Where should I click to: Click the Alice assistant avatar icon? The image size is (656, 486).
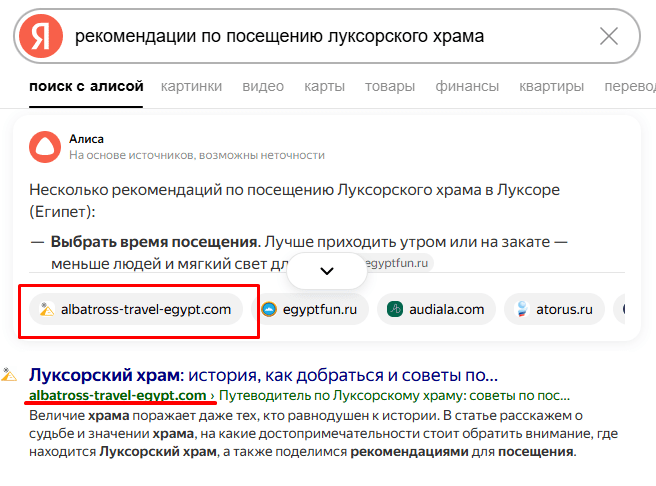pyautogui.click(x=45, y=146)
